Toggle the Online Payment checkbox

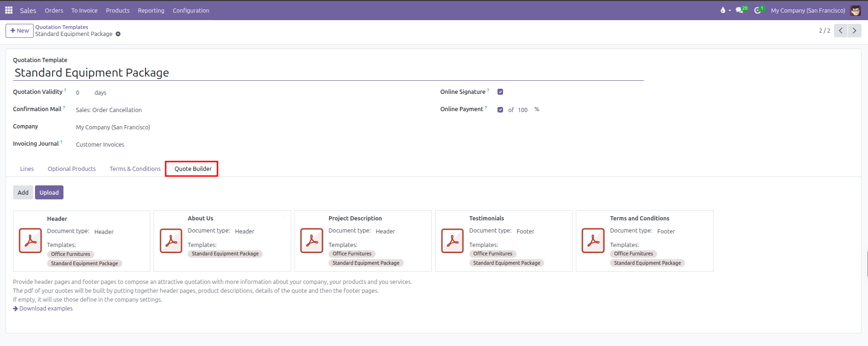pos(500,110)
